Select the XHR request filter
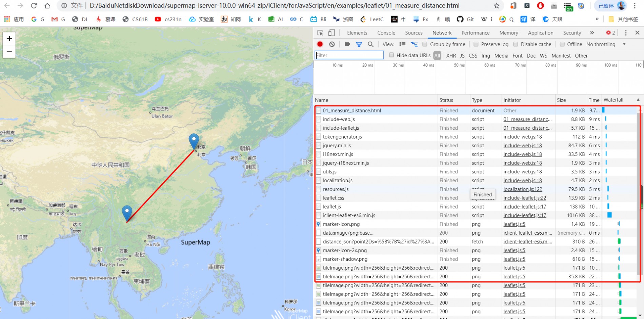 coord(451,56)
